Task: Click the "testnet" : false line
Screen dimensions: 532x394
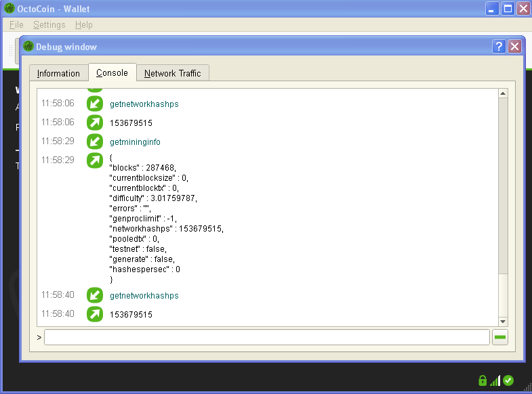Action: point(138,249)
